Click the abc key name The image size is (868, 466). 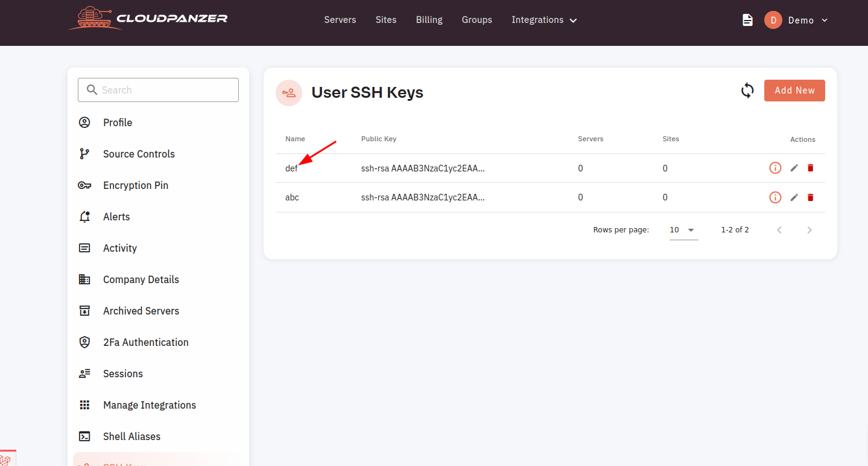pos(292,197)
